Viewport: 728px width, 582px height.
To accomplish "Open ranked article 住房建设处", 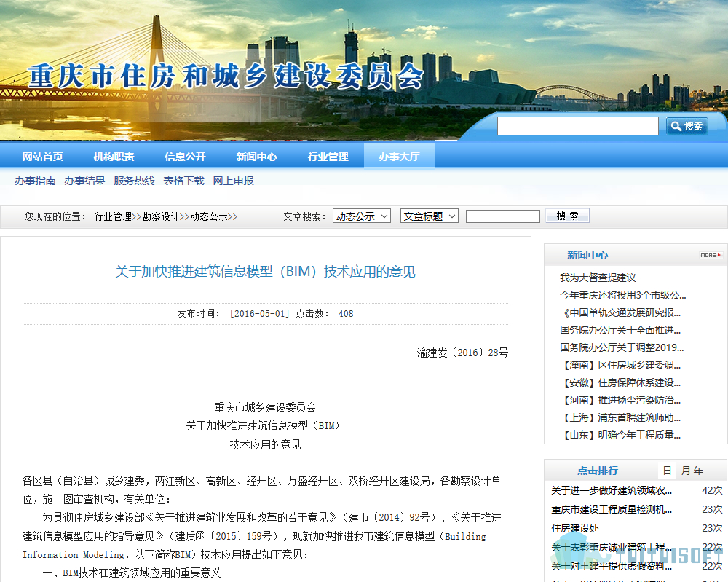I will pyautogui.click(x=575, y=528).
